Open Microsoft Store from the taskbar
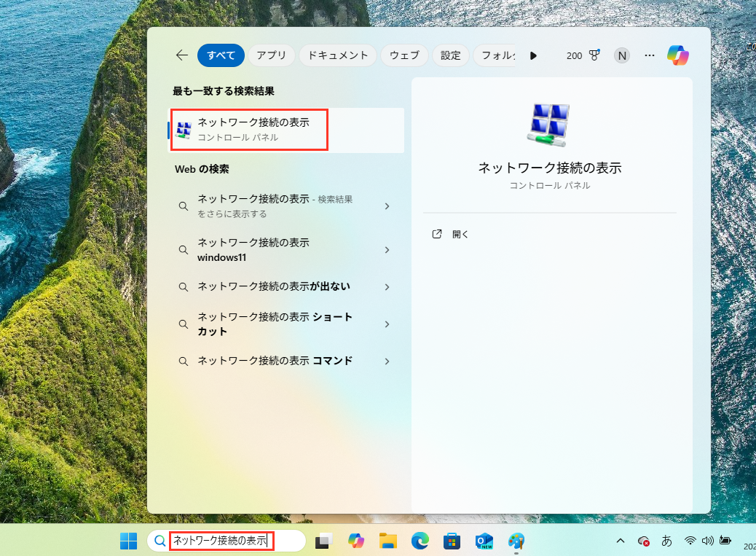Screen dimensions: 756x556 coord(452,541)
